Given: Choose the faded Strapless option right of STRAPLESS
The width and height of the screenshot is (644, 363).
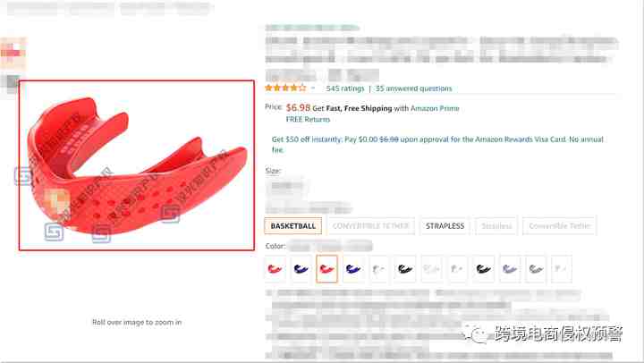Looking at the screenshot, I should click(x=496, y=226).
